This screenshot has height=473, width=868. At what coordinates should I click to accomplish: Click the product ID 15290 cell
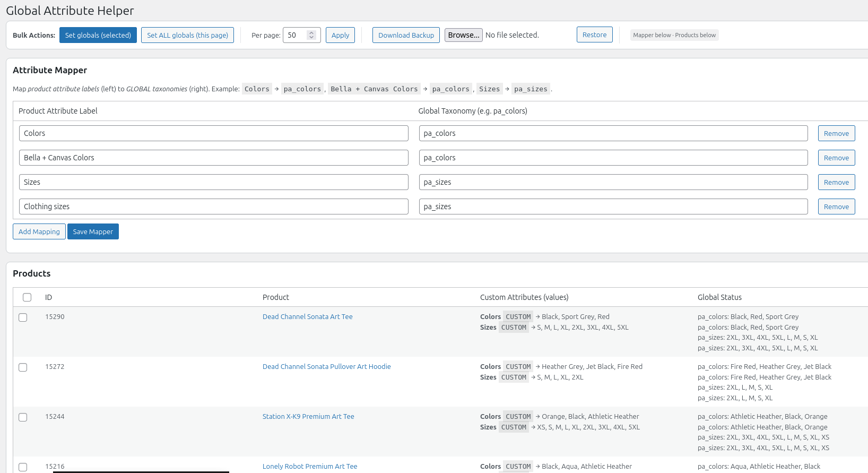coord(55,316)
